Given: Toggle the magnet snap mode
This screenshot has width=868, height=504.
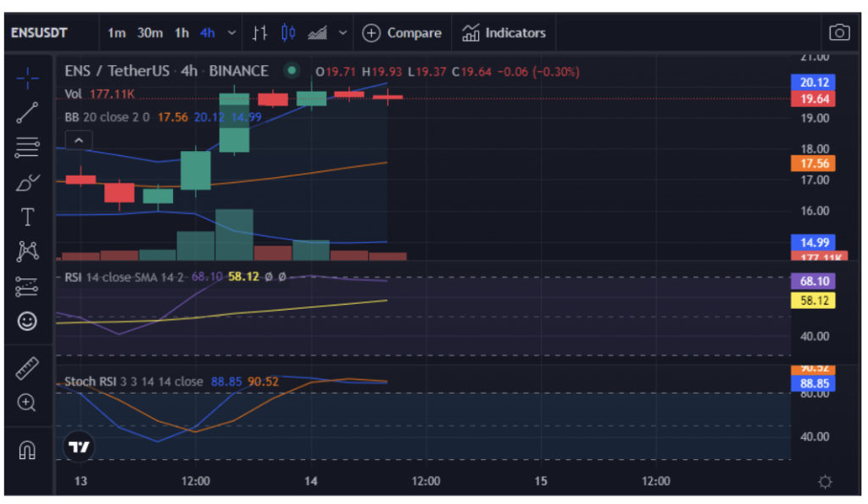Looking at the screenshot, I should point(27,450).
